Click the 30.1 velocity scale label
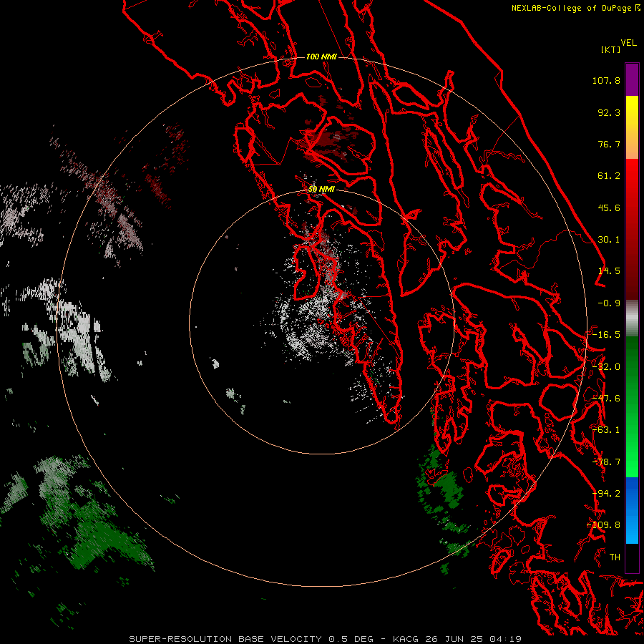The height and width of the screenshot is (644, 644). coord(609,240)
